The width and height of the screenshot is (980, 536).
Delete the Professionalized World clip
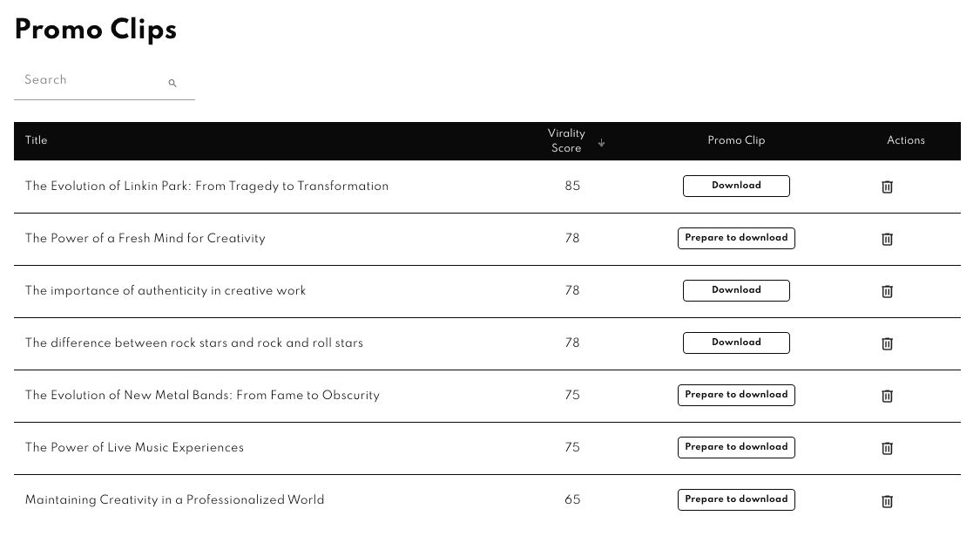tap(887, 501)
